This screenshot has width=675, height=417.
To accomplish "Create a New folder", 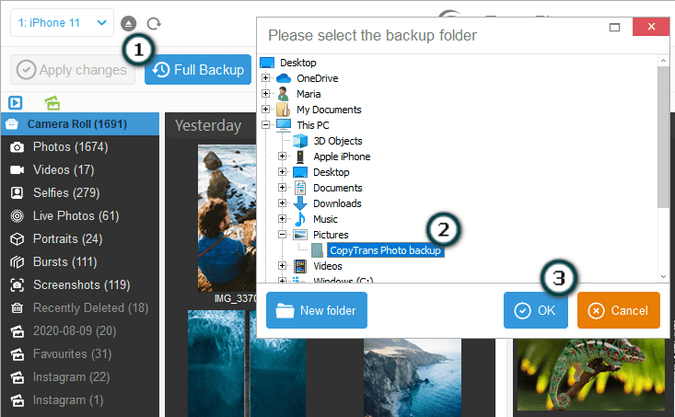I will coord(316,310).
